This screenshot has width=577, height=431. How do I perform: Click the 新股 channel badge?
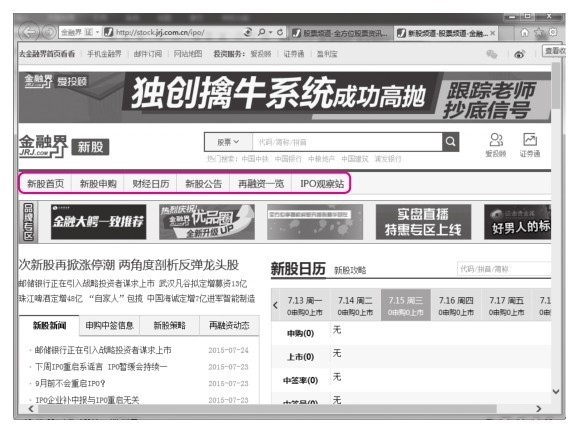(x=90, y=147)
